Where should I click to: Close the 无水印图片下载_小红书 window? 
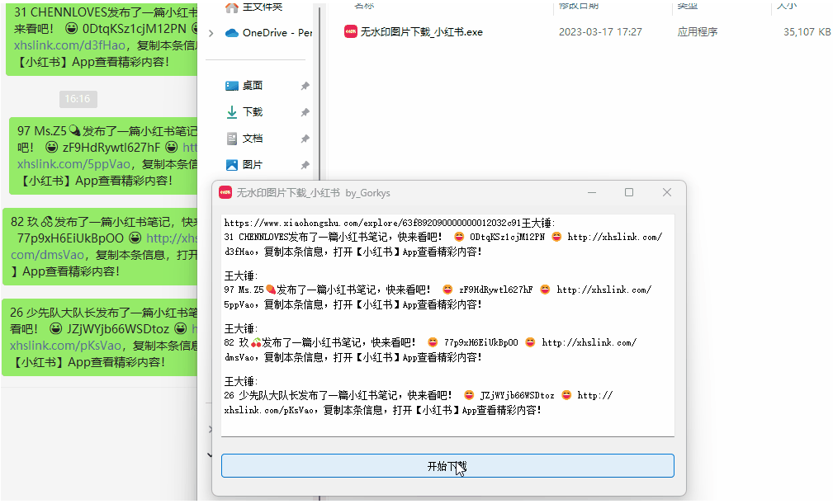667,192
